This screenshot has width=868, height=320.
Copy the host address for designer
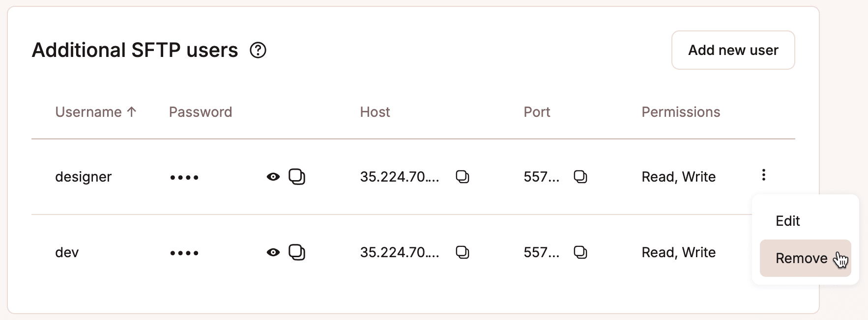463,177
